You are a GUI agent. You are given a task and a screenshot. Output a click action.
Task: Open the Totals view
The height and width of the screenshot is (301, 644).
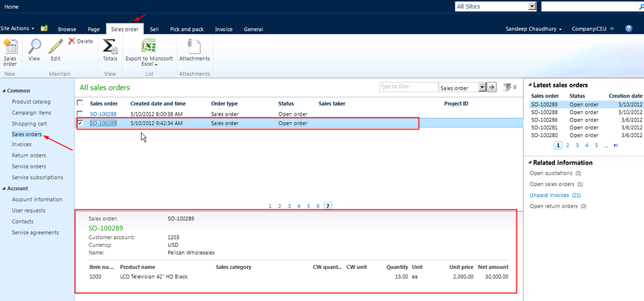tap(110, 50)
